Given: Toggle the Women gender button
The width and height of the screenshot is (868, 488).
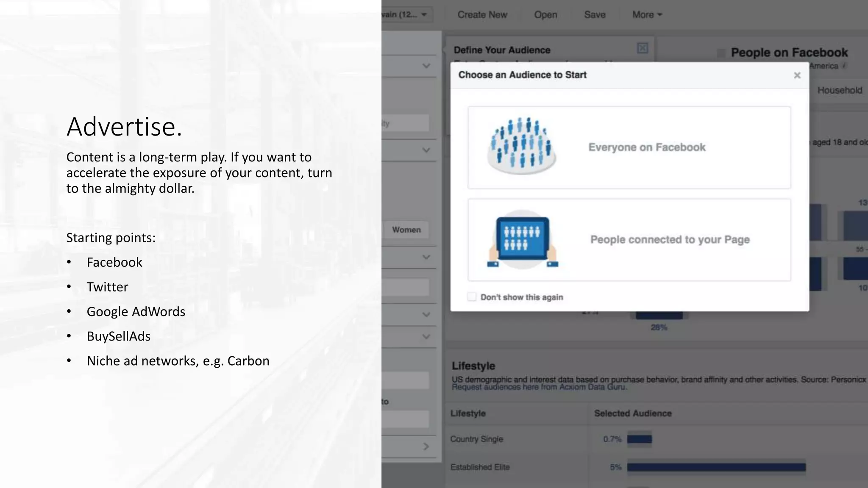Looking at the screenshot, I should [x=406, y=230].
